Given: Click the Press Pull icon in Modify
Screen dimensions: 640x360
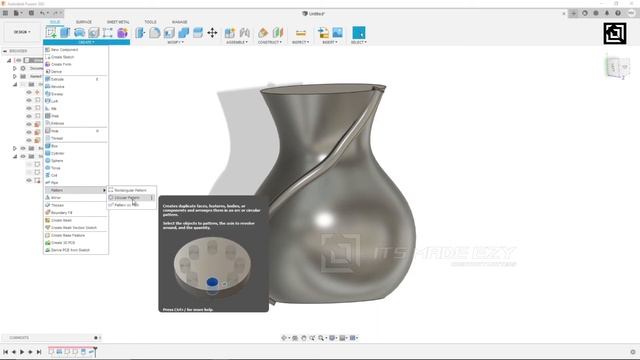Looking at the screenshot, I should pyautogui.click(x=140, y=32).
